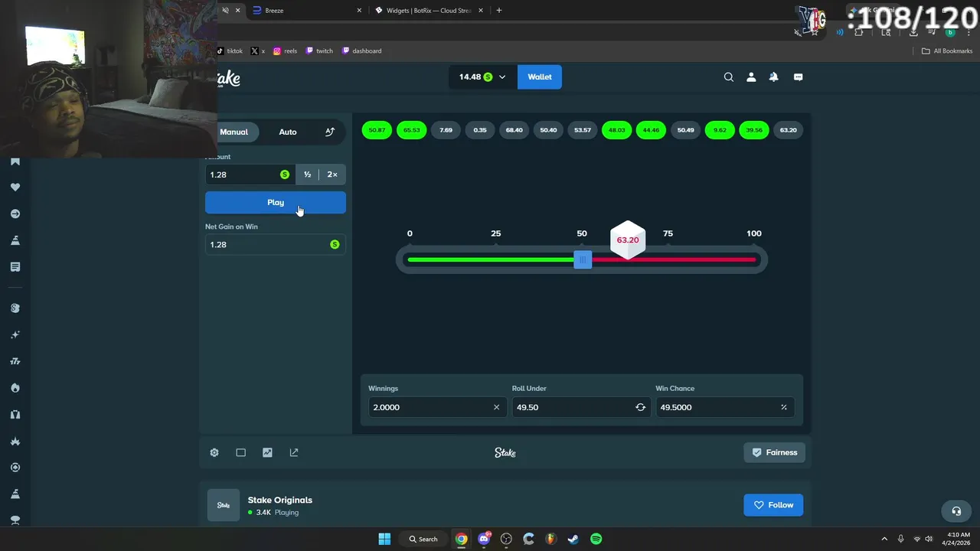The height and width of the screenshot is (551, 980).
Task: Show hidden system tray icons chevron
Action: 884,539
